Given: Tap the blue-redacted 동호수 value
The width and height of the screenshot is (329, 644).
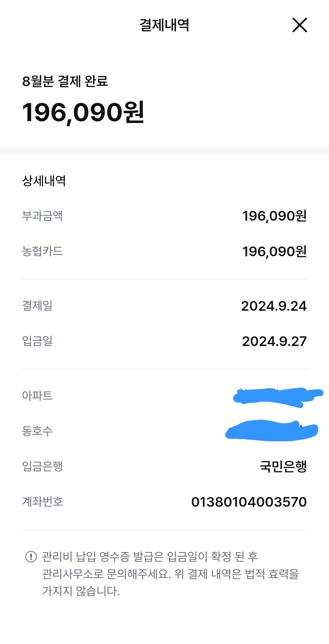Looking at the screenshot, I should pyautogui.click(x=271, y=430).
